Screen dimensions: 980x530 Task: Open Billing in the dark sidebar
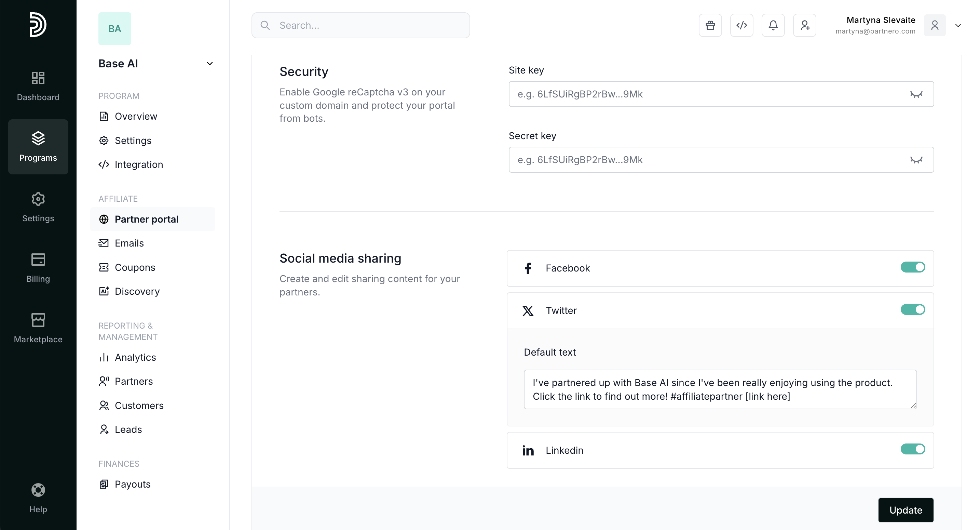coord(38,268)
